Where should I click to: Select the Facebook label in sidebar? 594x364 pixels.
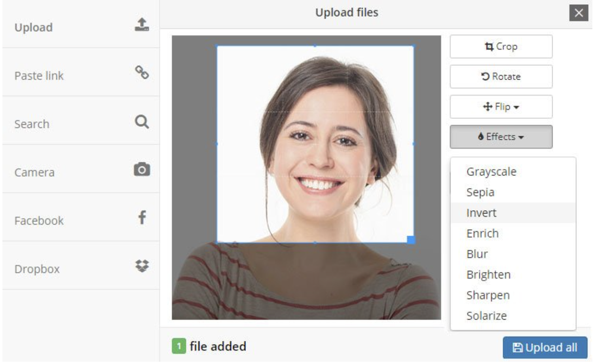39,221
